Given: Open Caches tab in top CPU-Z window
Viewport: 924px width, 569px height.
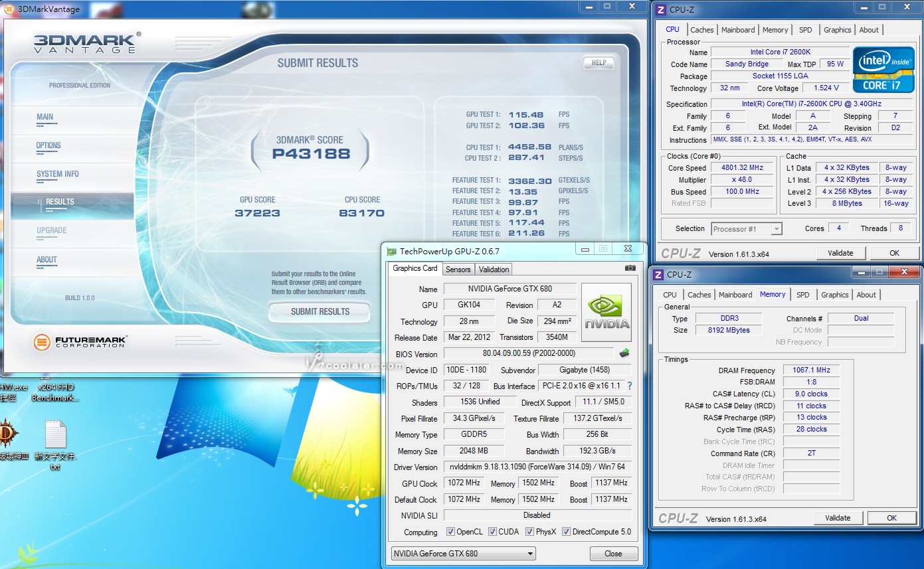Looking at the screenshot, I should (701, 30).
